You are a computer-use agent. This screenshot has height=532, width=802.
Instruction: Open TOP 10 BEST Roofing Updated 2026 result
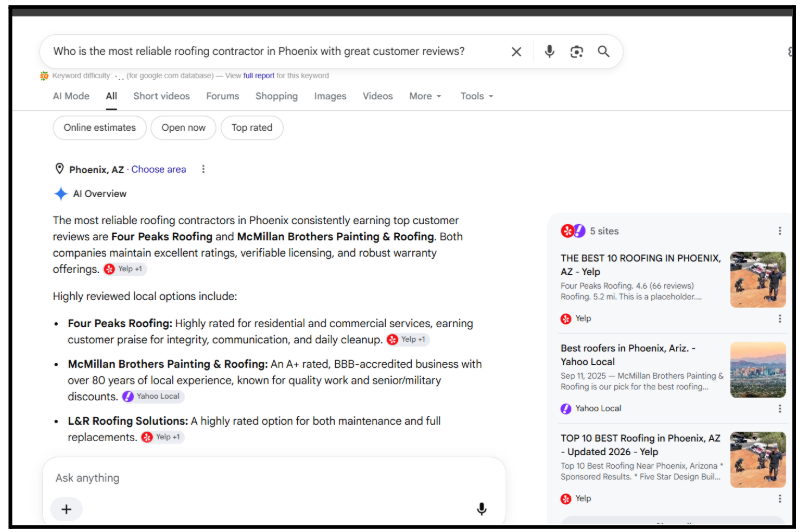640,445
